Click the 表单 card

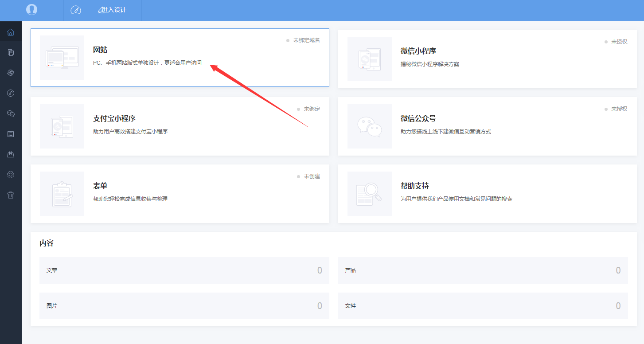pos(180,194)
